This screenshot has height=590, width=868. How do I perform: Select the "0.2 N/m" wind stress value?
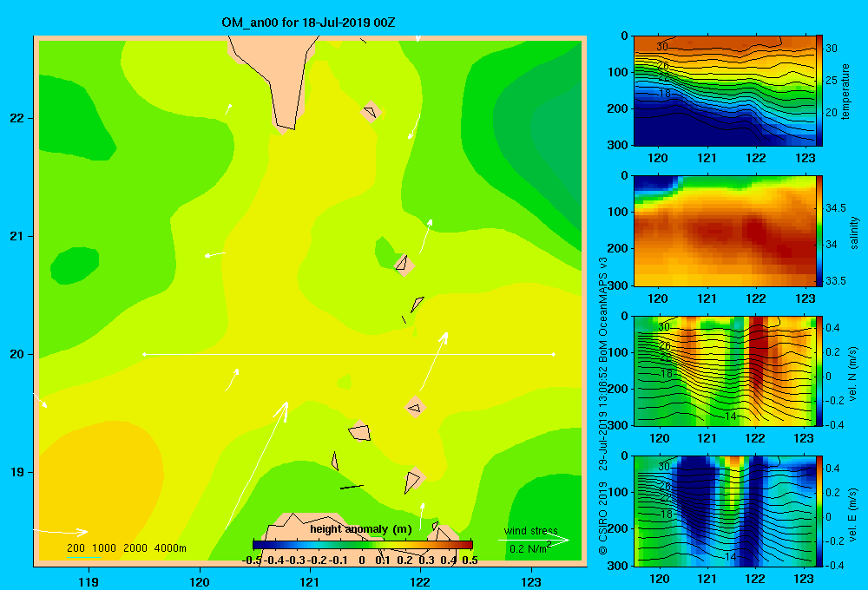[528, 548]
